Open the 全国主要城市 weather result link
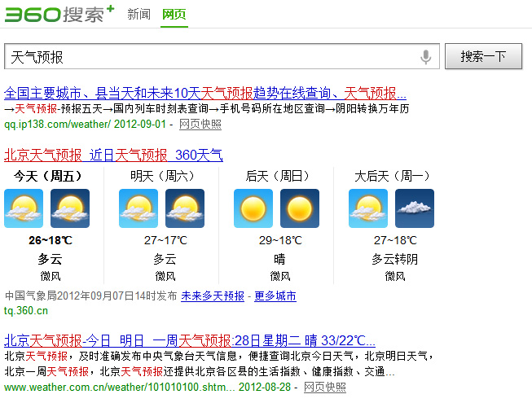Viewport: 532px width, 403px height. (x=205, y=93)
